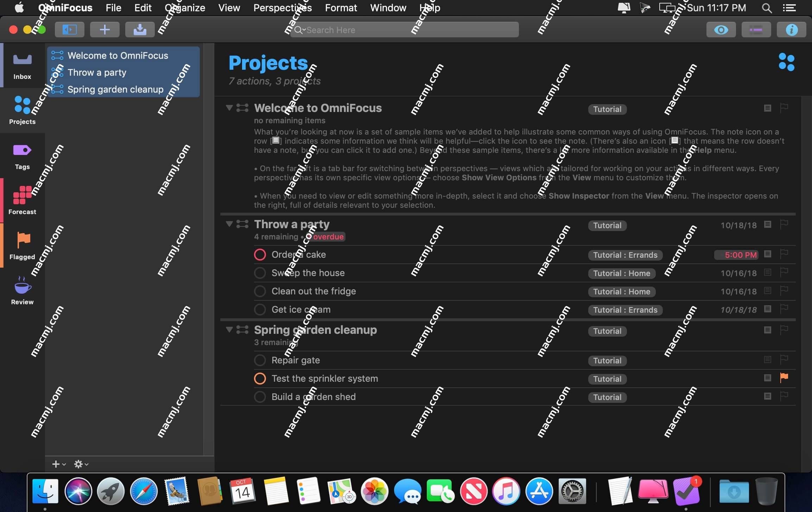
Task: Click the Inspector panel icon
Action: [x=792, y=30]
